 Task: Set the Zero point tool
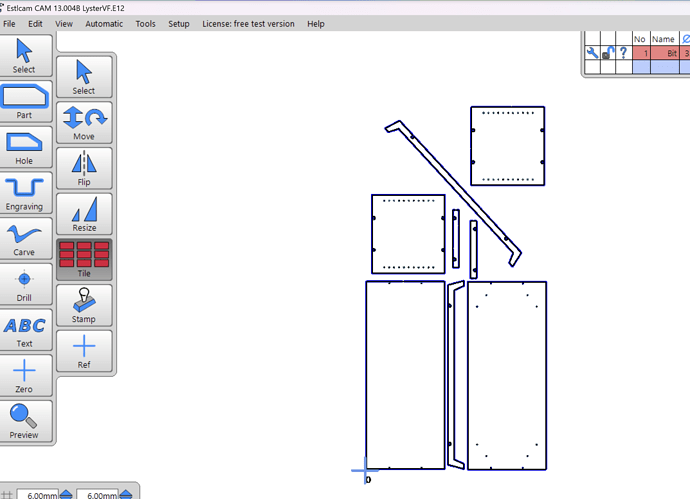[24, 376]
